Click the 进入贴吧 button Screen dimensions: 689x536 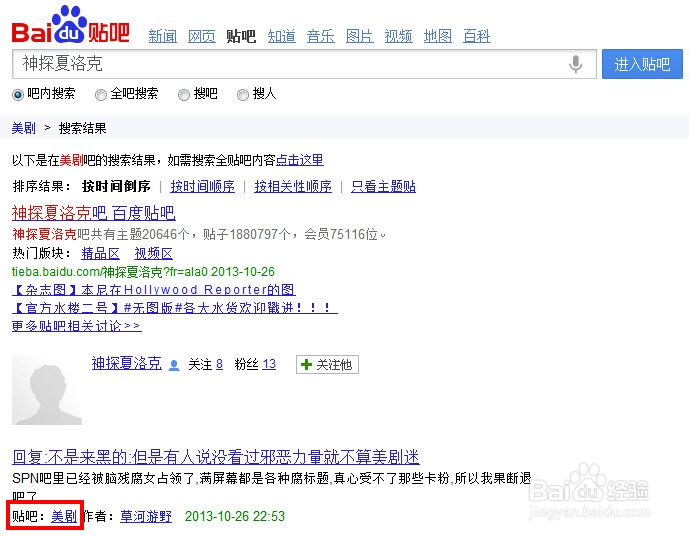(x=642, y=64)
